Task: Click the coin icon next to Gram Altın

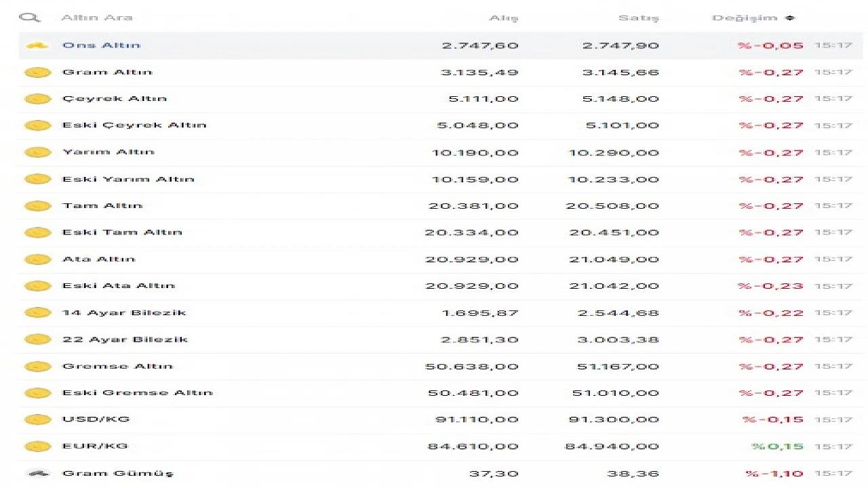Action: click(x=38, y=73)
